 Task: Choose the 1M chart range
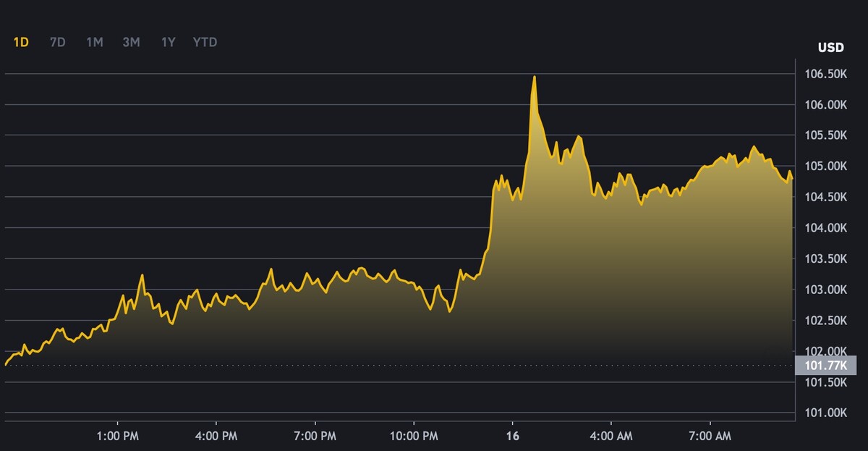pyautogui.click(x=94, y=42)
